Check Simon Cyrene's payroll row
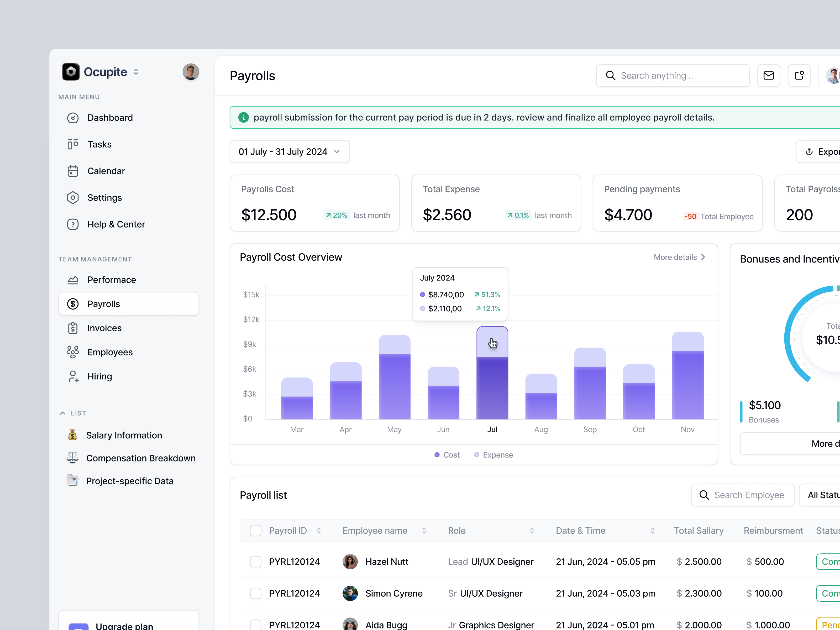 tap(256, 593)
